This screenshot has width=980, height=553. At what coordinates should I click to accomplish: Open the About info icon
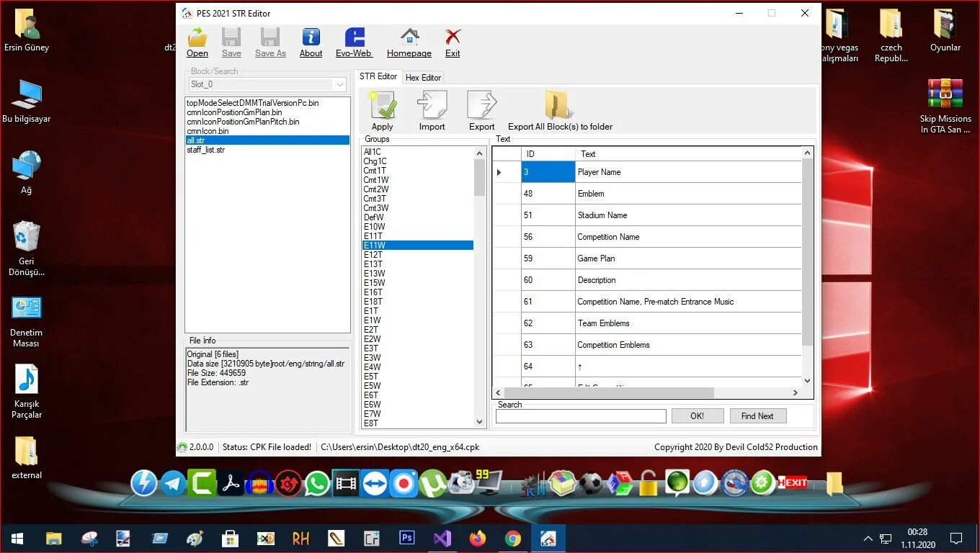311,42
